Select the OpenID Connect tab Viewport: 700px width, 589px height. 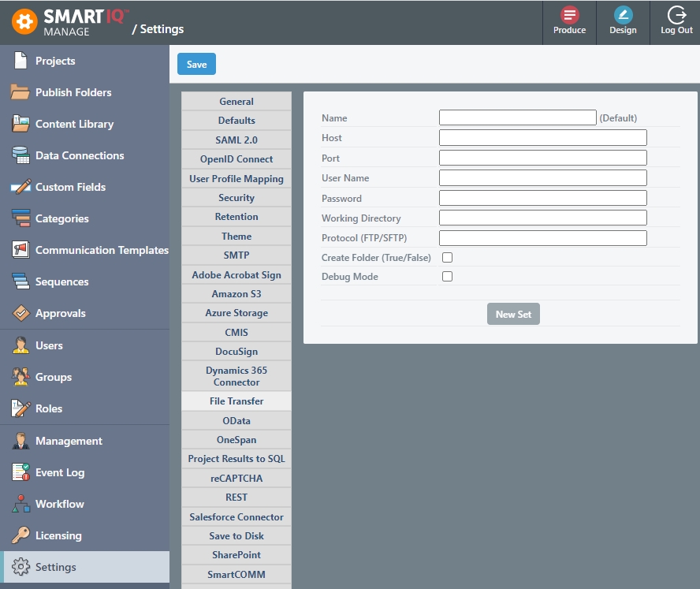coord(236,159)
